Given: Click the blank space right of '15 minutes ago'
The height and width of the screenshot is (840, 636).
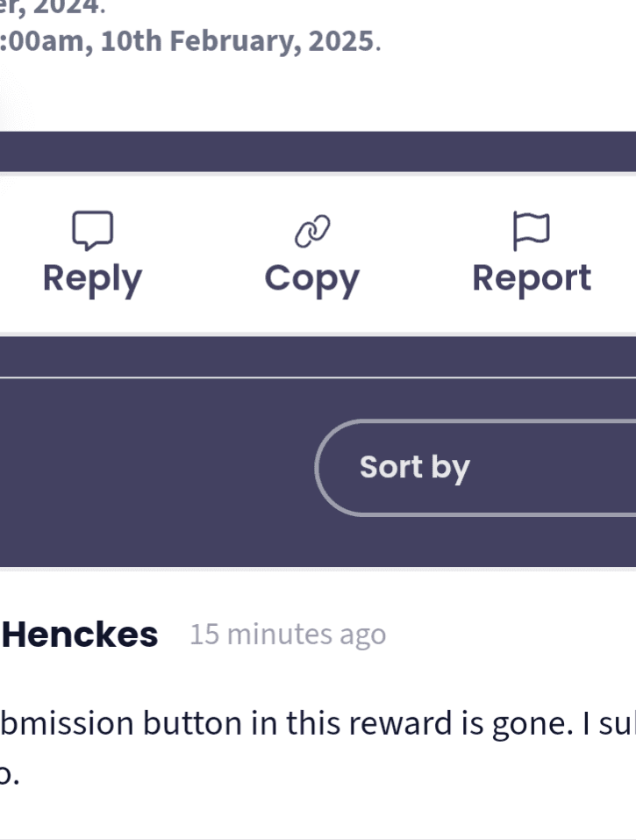Looking at the screenshot, I should (x=509, y=635).
